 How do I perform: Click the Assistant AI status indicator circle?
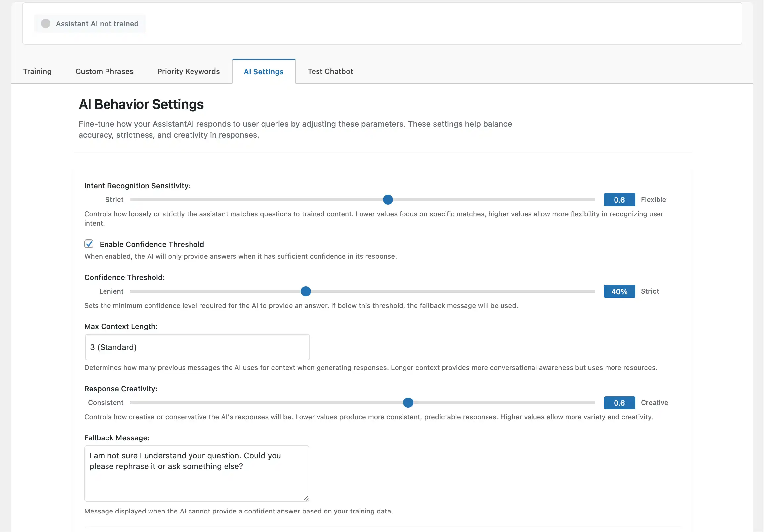46,23
